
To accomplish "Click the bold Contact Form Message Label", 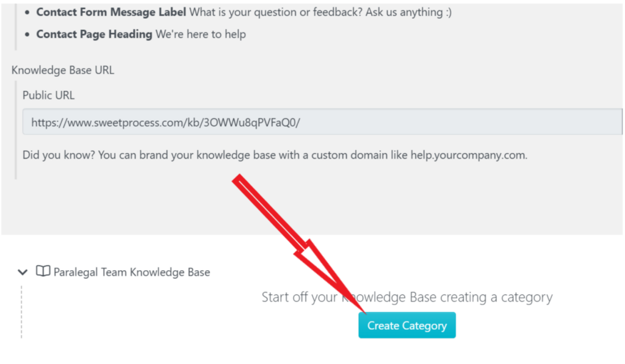I will 111,12.
